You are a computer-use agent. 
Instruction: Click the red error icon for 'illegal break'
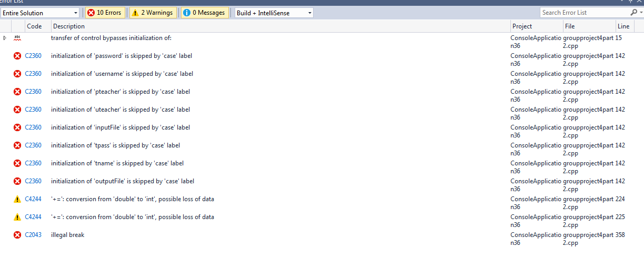click(x=17, y=235)
